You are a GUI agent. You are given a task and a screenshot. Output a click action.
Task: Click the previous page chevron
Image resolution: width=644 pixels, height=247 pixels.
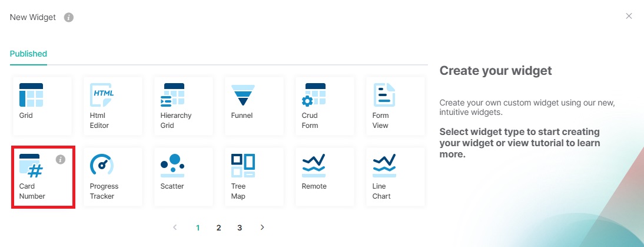175,227
